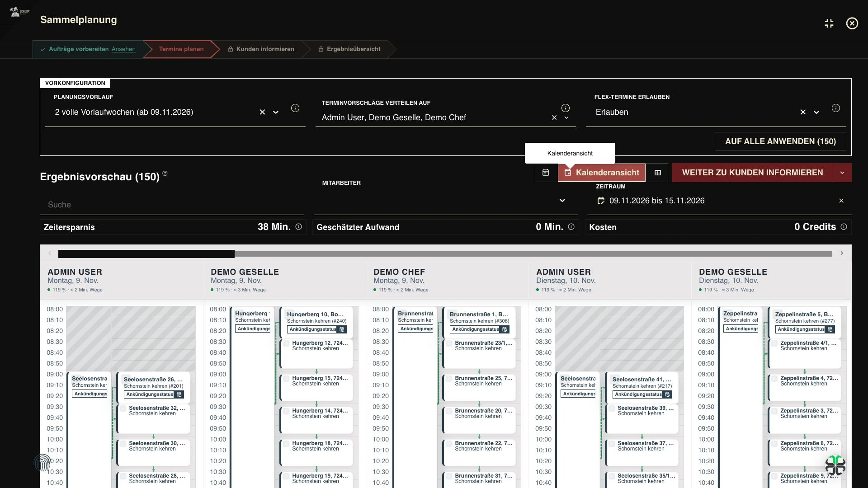Open dropdown arrow beside Weiter zu Kunden informieren
This screenshot has height=488, width=868.
point(842,173)
